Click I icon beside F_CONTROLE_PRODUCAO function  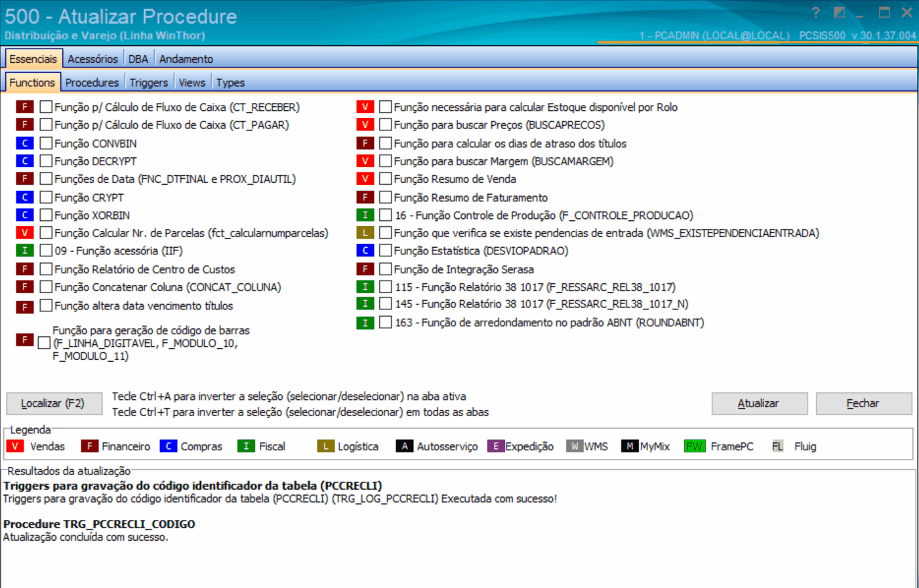365,215
